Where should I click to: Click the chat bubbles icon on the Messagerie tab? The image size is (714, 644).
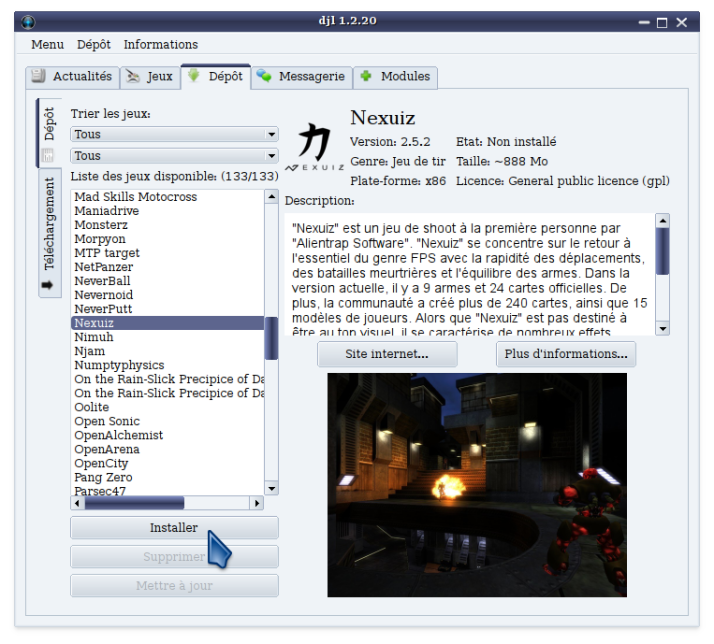point(264,76)
